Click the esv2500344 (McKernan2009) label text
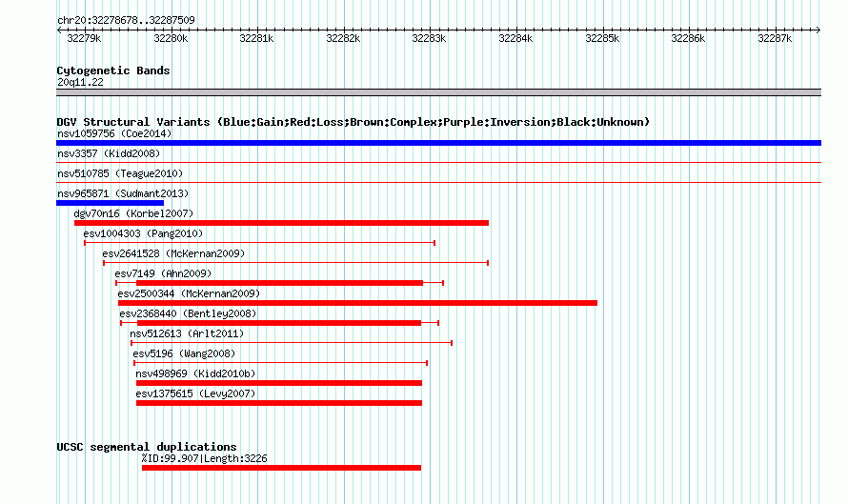This screenshot has height=504, width=848. tap(189, 293)
